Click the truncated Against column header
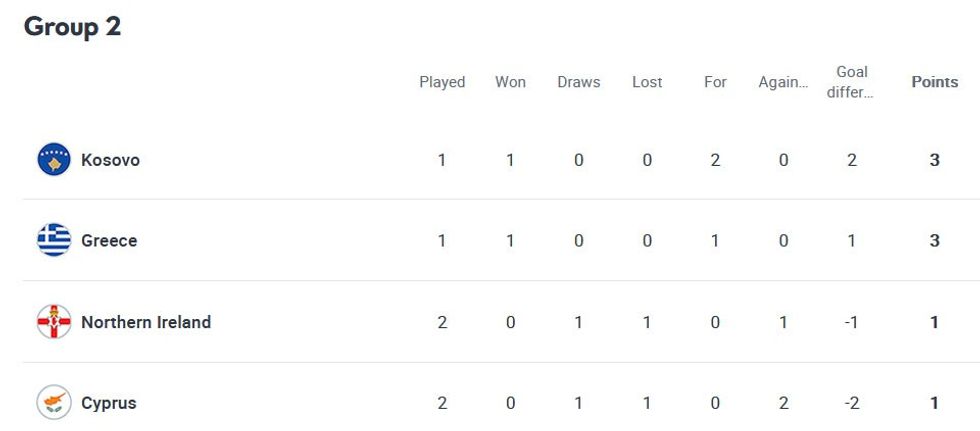The image size is (980, 431). click(x=783, y=82)
